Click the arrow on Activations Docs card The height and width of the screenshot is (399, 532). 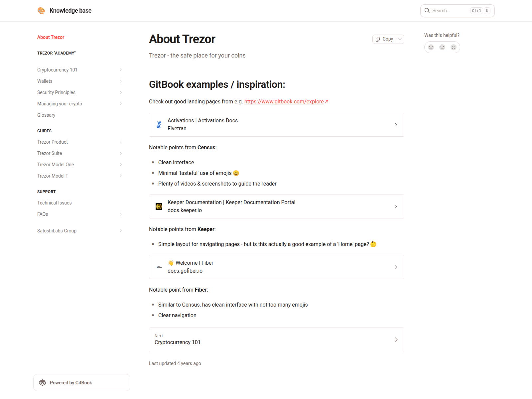396,125
